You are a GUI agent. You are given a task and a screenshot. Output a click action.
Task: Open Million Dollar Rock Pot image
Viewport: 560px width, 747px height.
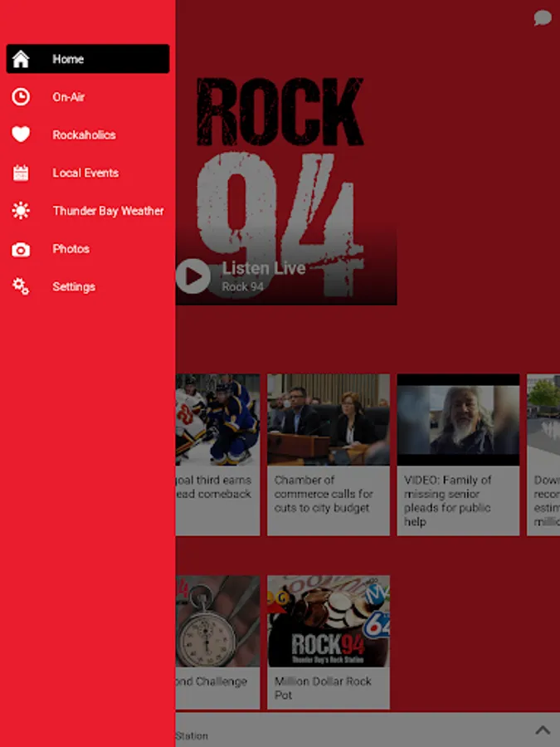click(x=328, y=621)
